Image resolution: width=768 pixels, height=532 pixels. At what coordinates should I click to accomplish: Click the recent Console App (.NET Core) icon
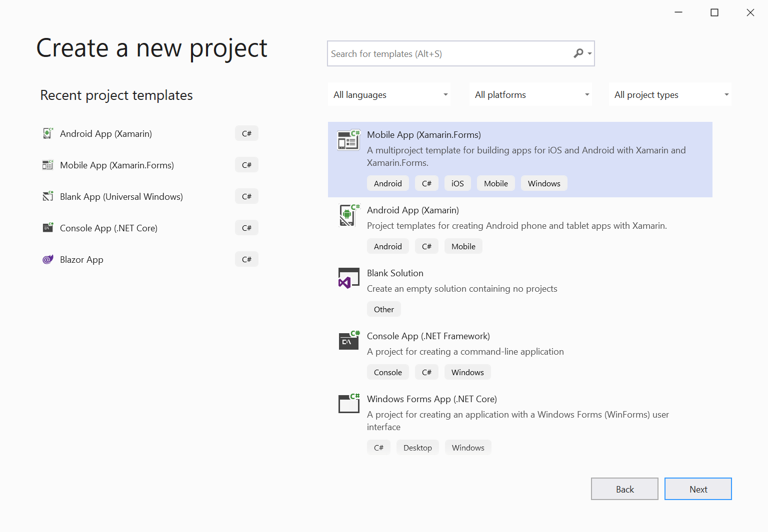(48, 228)
